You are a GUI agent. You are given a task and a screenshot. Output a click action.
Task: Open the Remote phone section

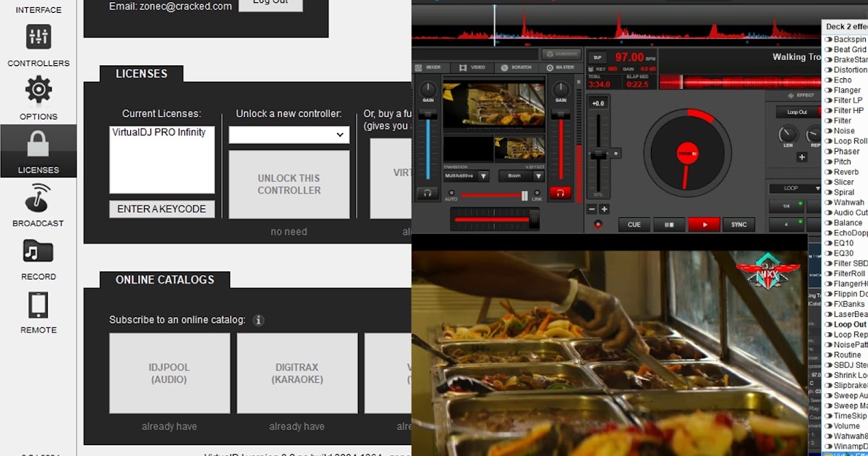(x=38, y=313)
